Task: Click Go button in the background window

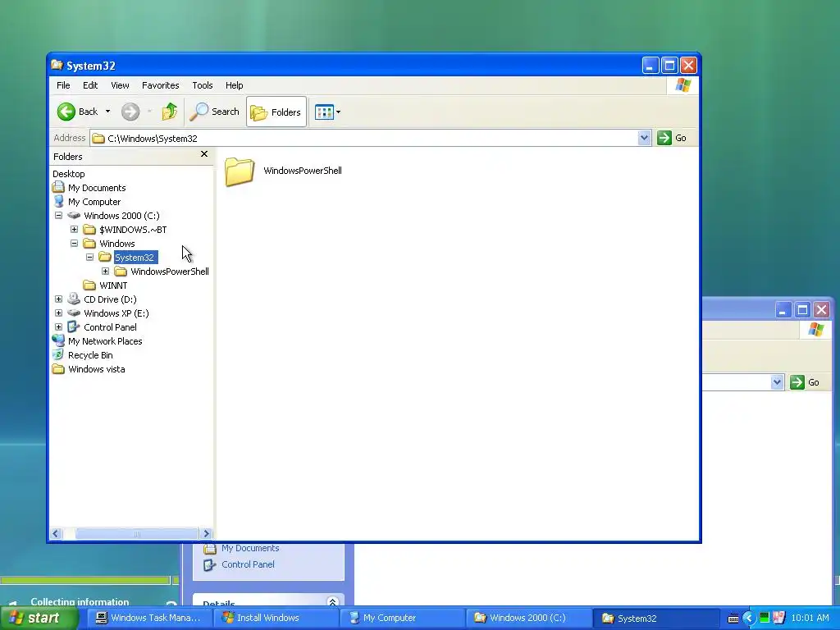Action: point(806,382)
